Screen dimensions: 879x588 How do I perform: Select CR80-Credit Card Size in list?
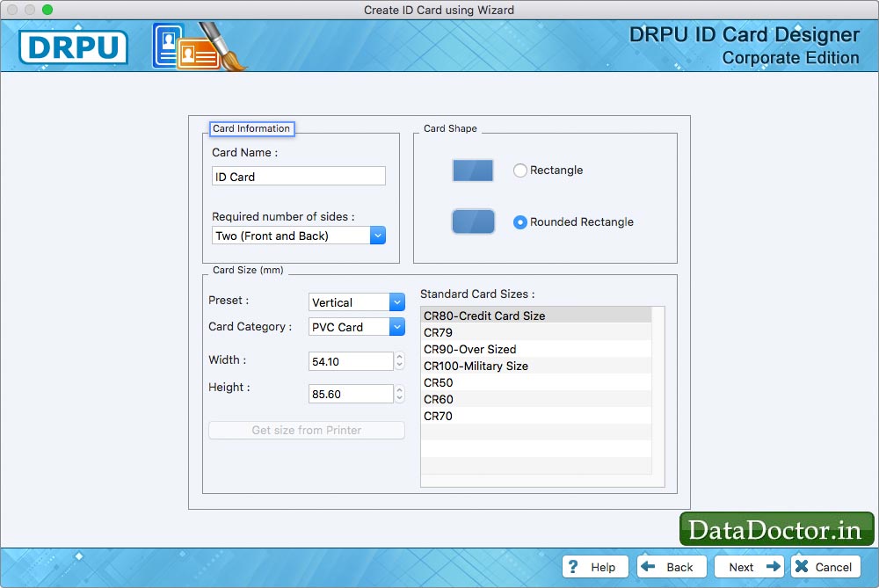coord(536,316)
